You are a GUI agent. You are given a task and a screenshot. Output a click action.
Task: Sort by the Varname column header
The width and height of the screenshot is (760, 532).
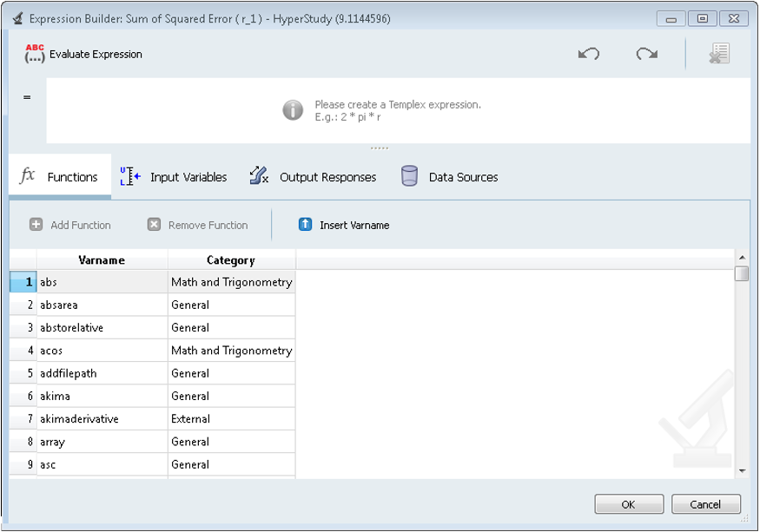pos(102,260)
